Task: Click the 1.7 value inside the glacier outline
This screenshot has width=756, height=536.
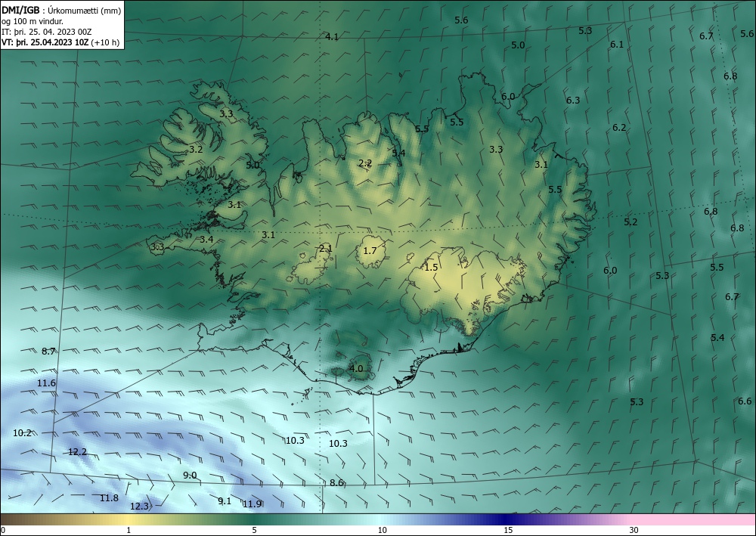Action: (370, 251)
